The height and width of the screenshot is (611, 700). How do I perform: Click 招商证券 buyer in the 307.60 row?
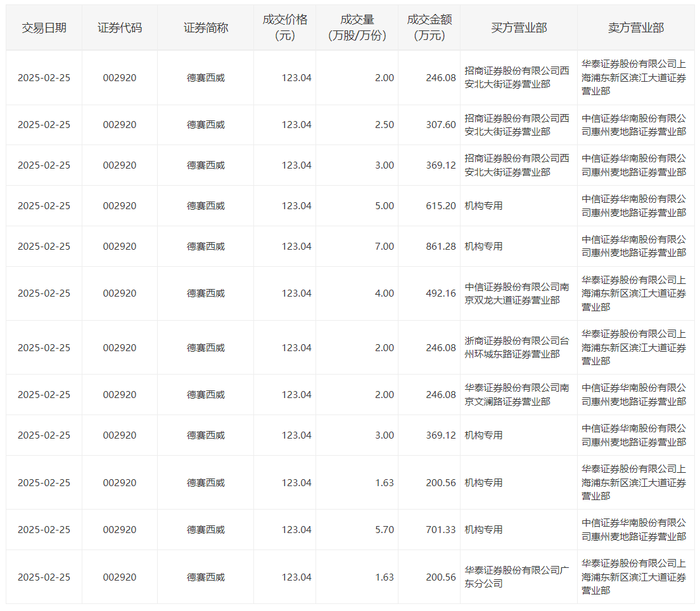[517, 125]
